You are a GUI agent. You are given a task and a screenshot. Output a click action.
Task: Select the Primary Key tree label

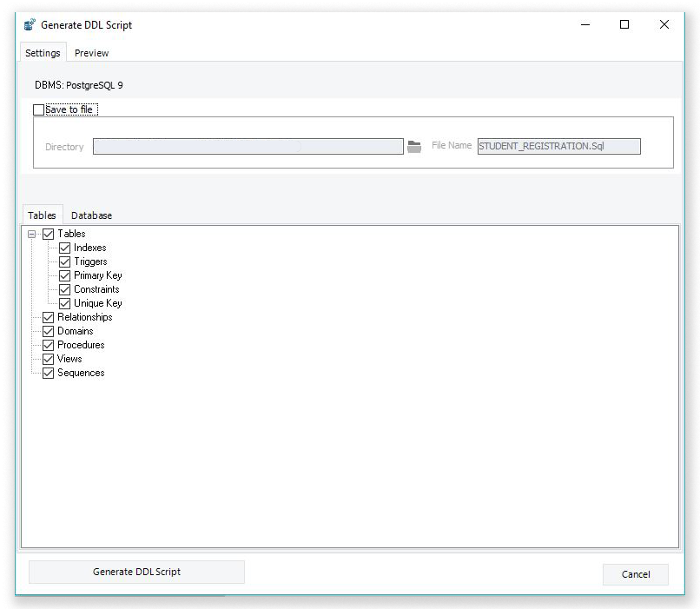tap(98, 275)
